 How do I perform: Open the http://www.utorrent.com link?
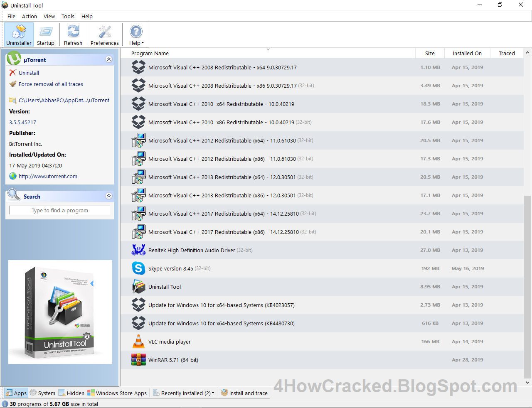click(48, 176)
